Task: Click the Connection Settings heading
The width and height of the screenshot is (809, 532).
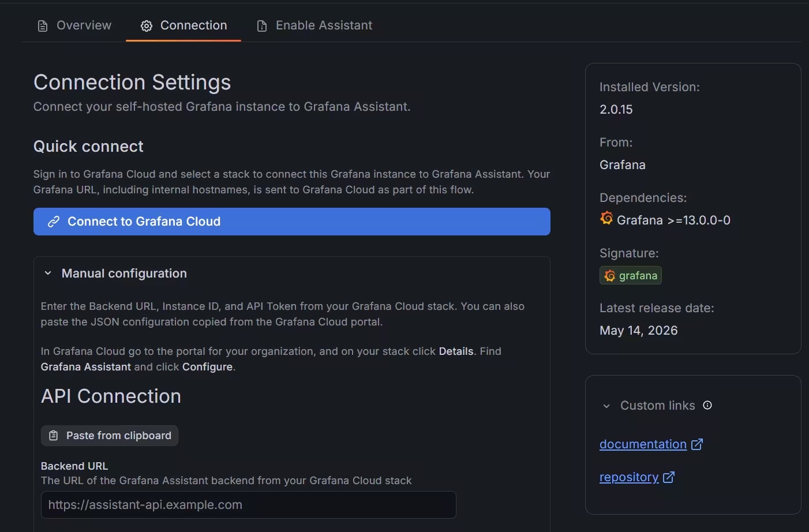Action: click(132, 83)
